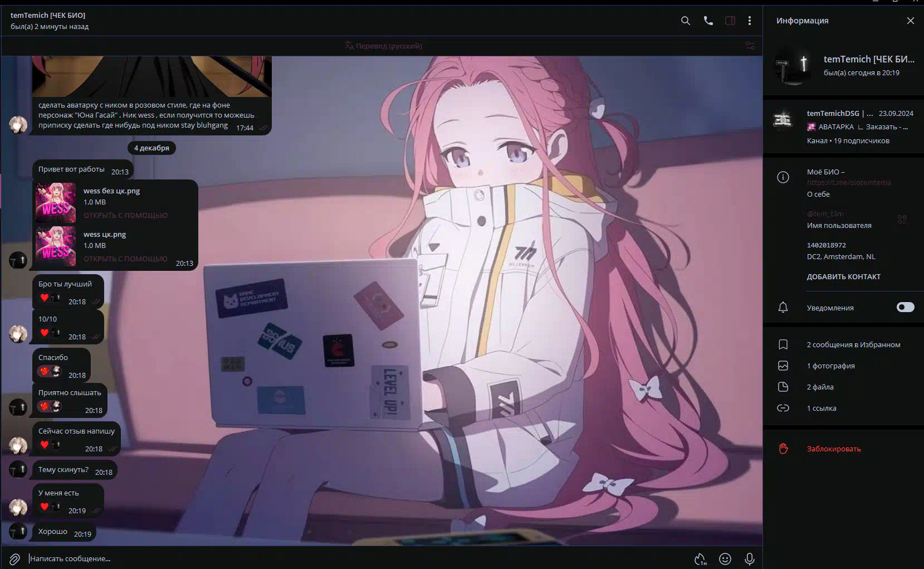Viewport: 924px width, 569px height.
Task: Start a voice call with temTemich
Action: [708, 21]
